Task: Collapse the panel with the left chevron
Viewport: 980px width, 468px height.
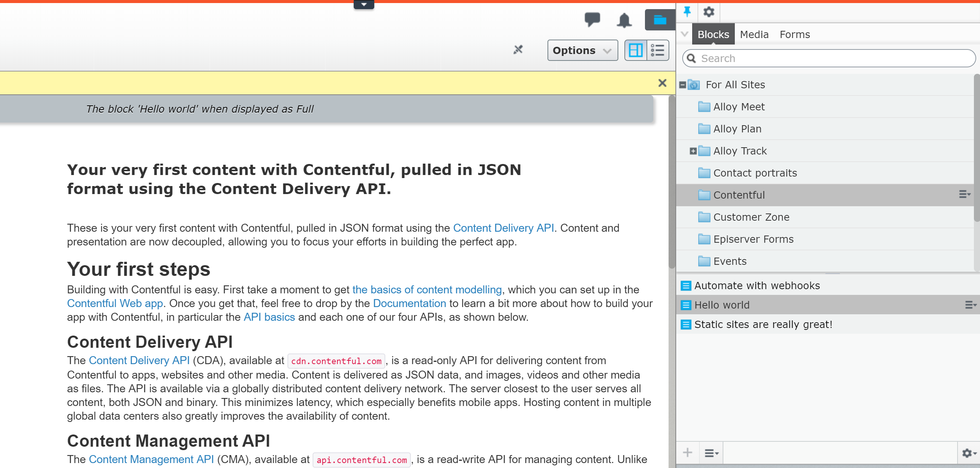Action: [684, 34]
